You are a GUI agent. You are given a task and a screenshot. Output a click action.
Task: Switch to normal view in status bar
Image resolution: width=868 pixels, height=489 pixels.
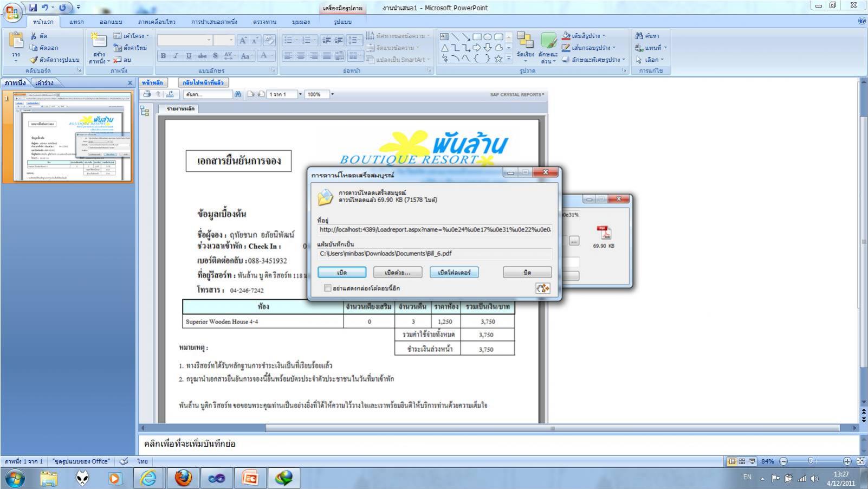tap(732, 461)
